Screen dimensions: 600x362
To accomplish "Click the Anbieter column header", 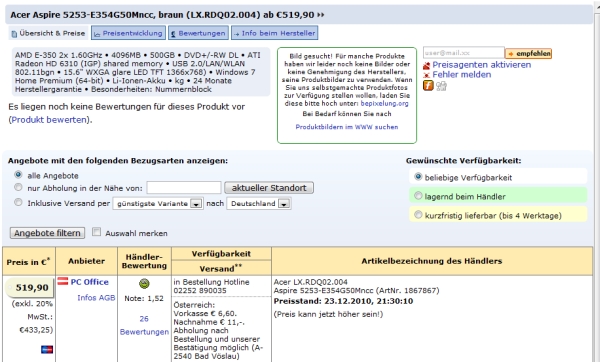I will pyautogui.click(x=86, y=261).
